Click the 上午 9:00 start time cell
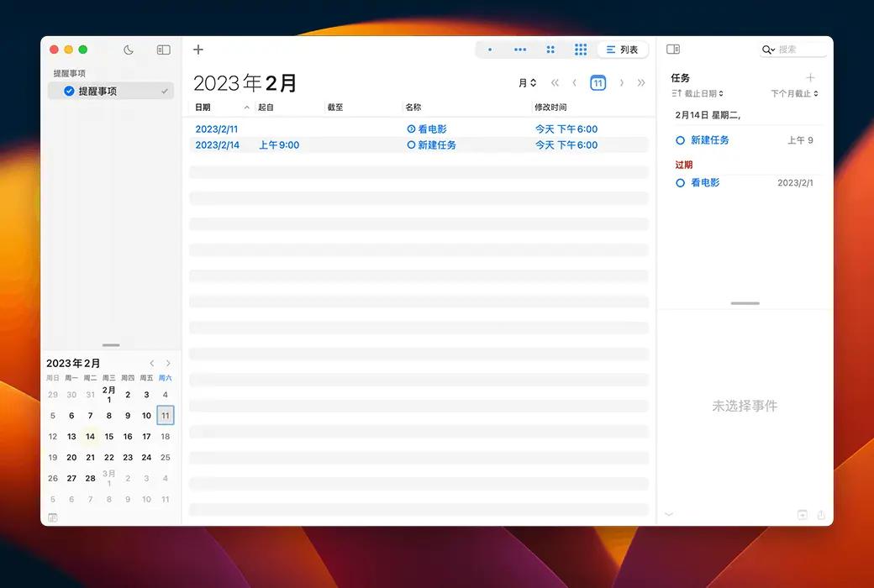The image size is (874, 588). [x=279, y=145]
